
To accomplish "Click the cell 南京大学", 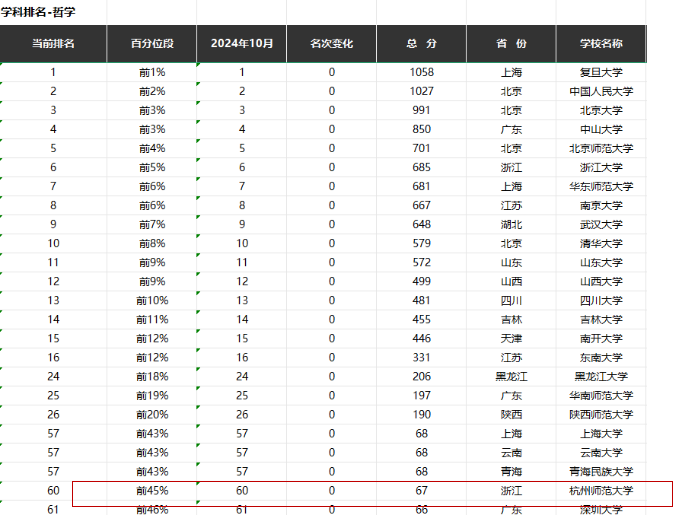I will tap(601, 205).
